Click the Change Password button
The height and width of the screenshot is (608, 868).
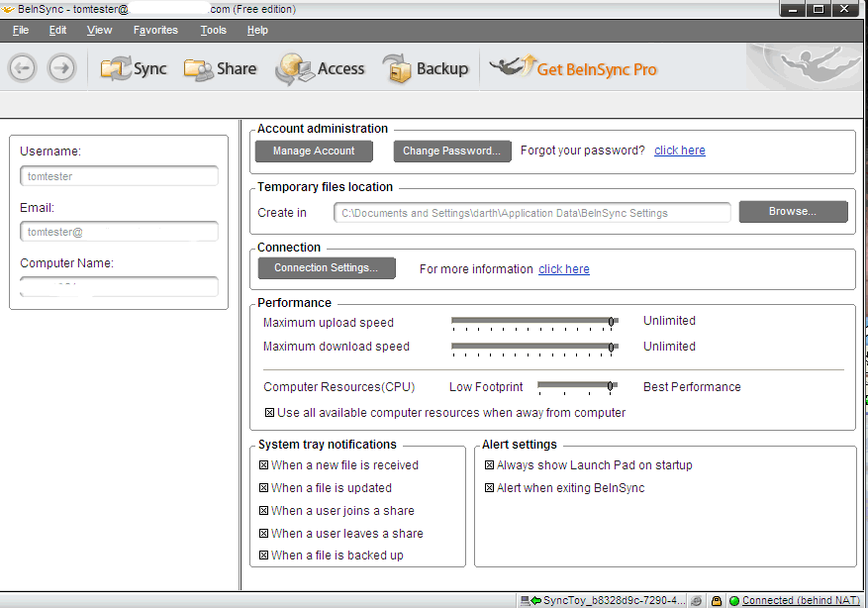point(451,151)
